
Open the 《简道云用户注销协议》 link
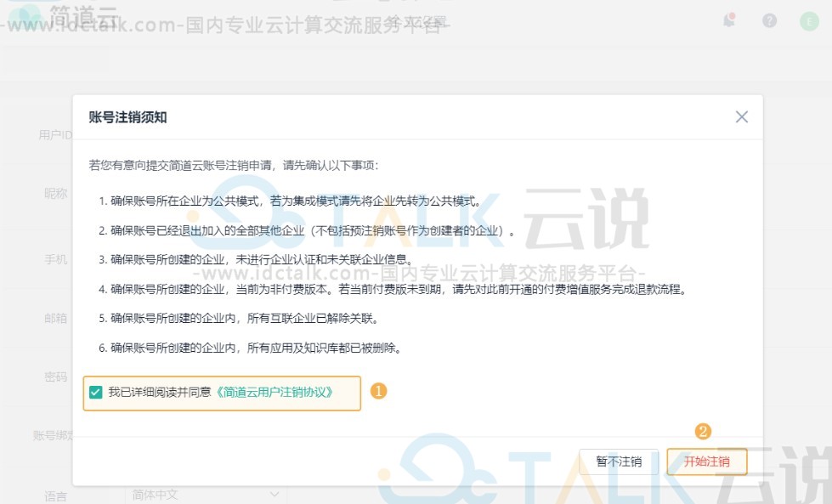click(x=274, y=392)
